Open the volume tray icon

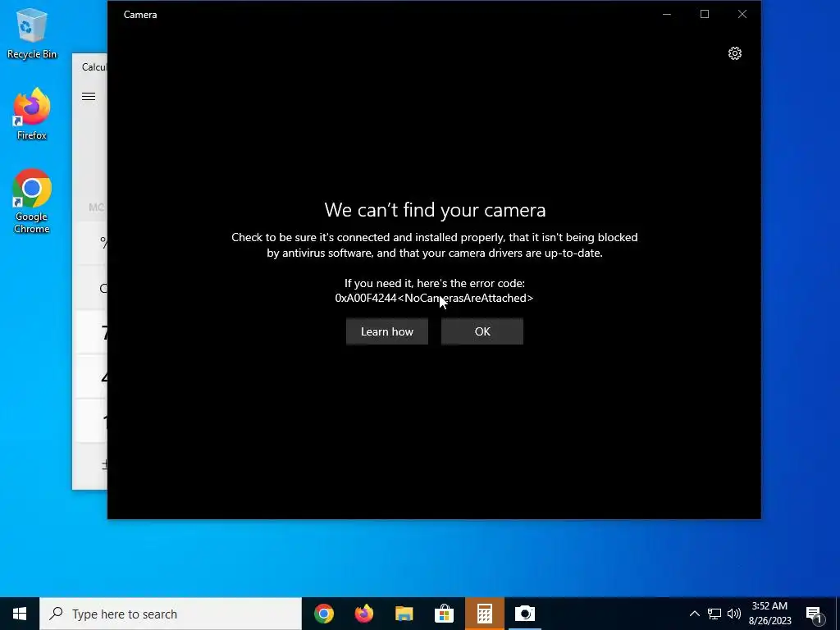pos(734,614)
